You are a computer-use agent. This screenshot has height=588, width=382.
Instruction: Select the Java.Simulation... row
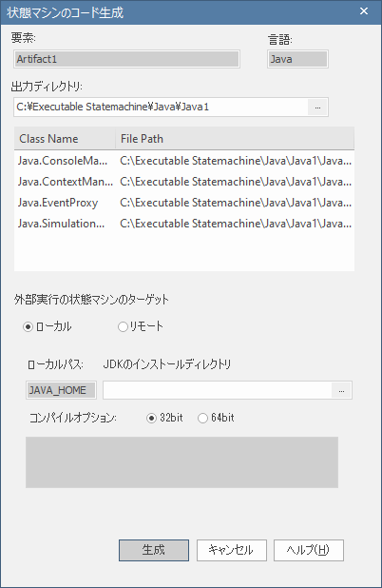point(184,224)
